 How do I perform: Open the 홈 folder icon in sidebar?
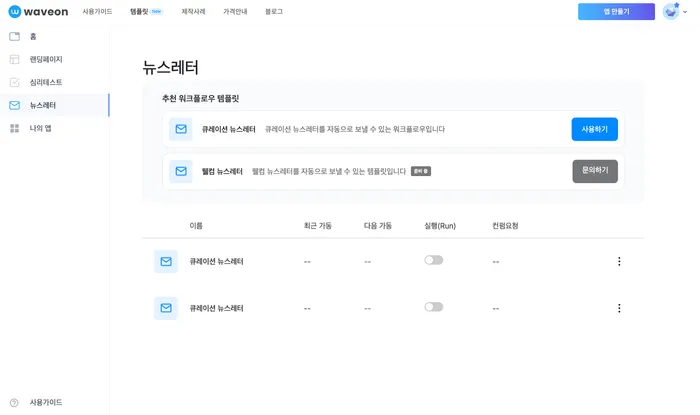[14, 37]
